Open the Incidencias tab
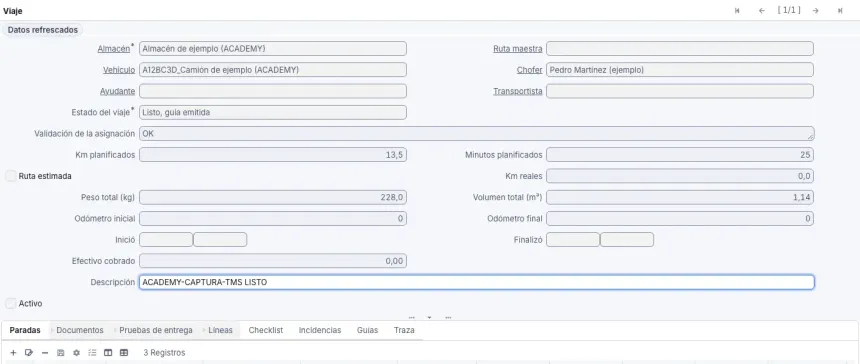Screen dimensions: 860x364 coord(320,330)
